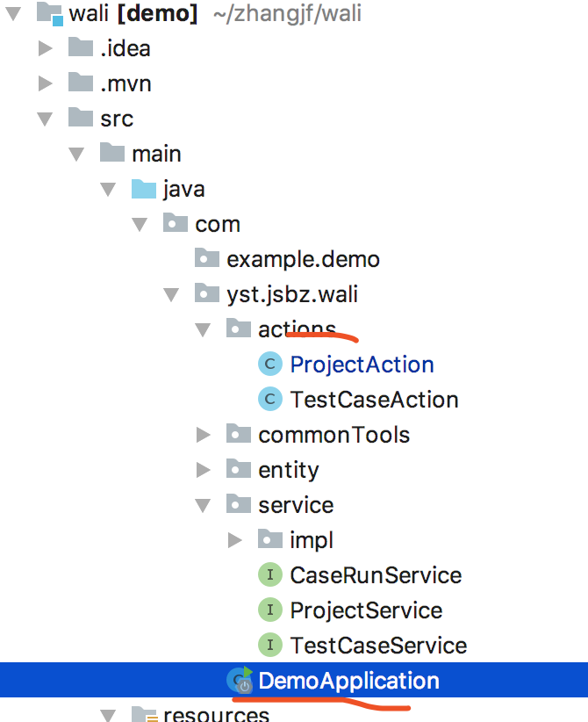Expand the impl package
Viewport: 588px width, 722px height.
(235, 540)
